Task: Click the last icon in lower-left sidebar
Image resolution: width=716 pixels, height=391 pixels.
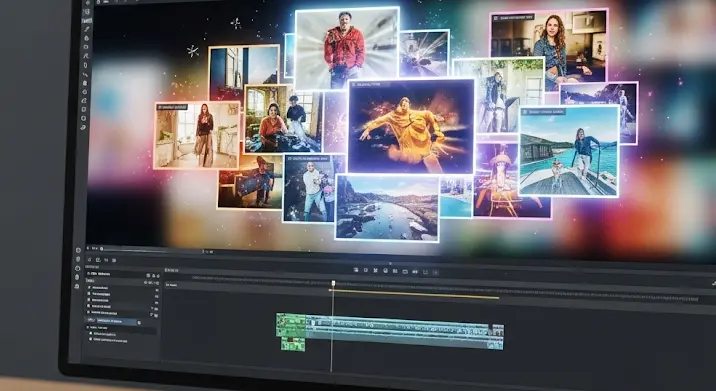Action: (77, 286)
